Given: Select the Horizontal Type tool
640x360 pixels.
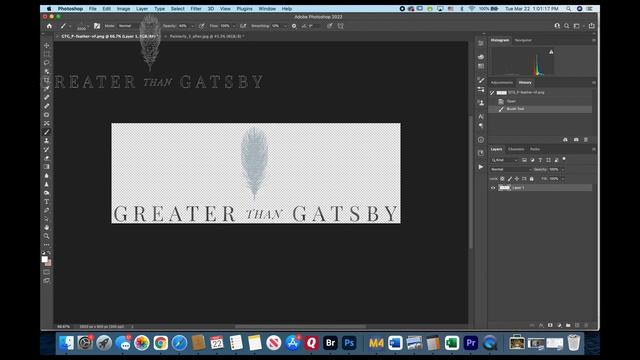Looking at the screenshot, I should (x=47, y=202).
